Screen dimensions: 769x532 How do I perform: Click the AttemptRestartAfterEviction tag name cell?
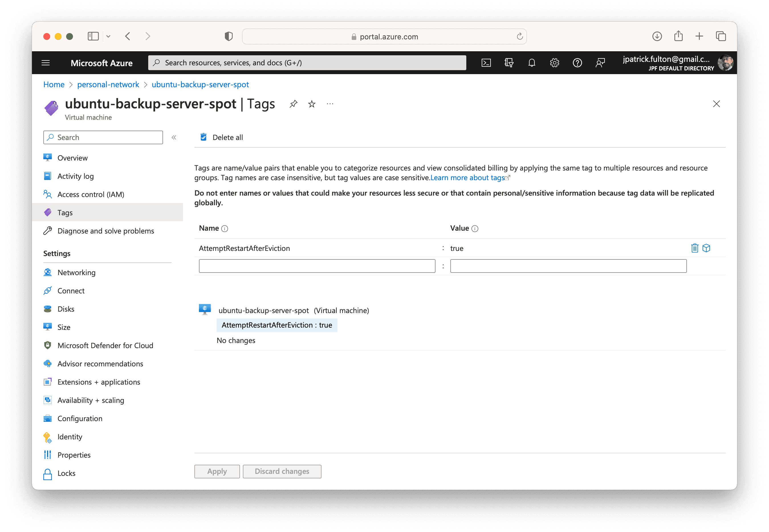click(244, 248)
